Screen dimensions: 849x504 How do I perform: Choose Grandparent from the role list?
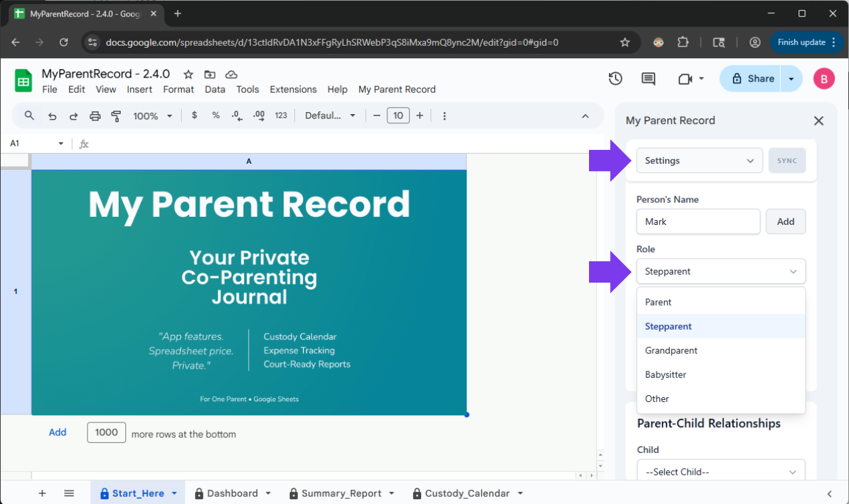(721, 350)
